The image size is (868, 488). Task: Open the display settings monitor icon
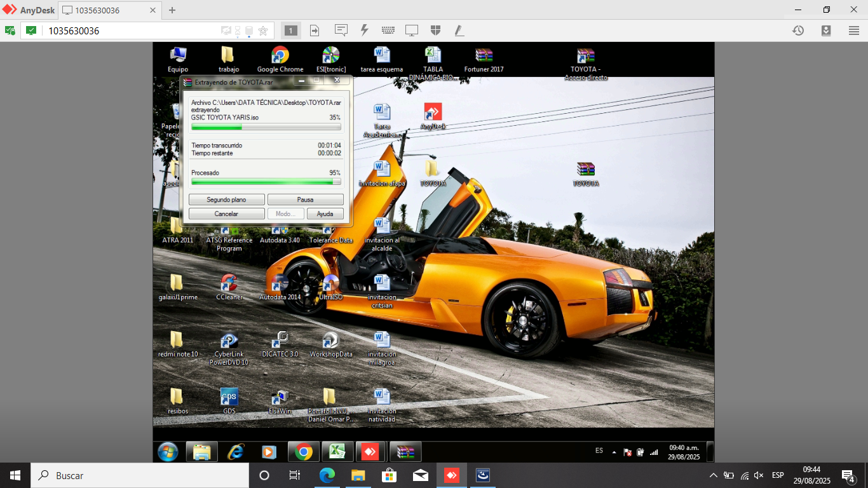point(412,30)
